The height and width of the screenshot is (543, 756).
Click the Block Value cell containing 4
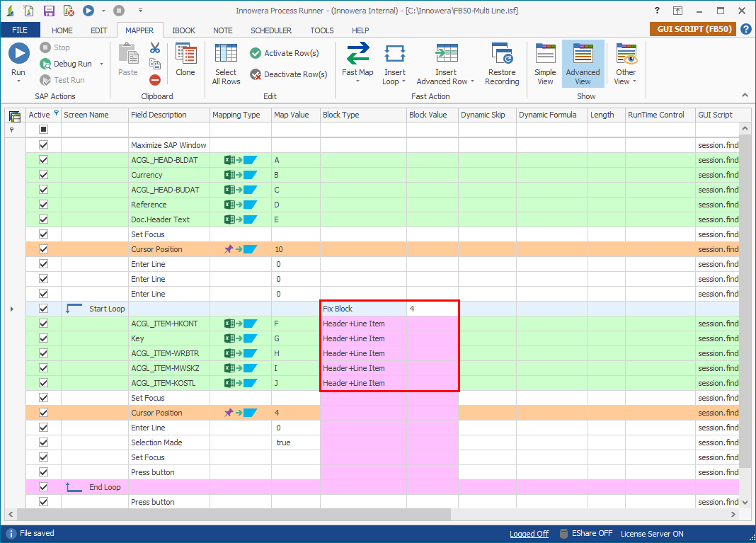[x=432, y=309]
